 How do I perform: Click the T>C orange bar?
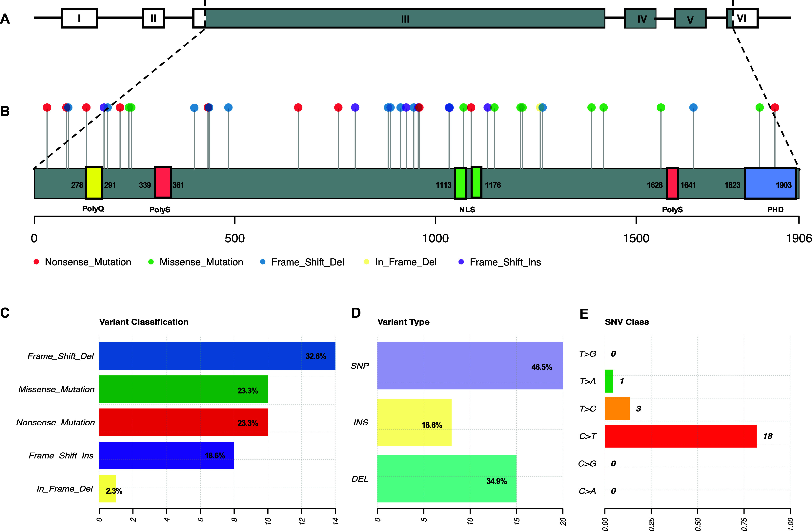(617, 408)
